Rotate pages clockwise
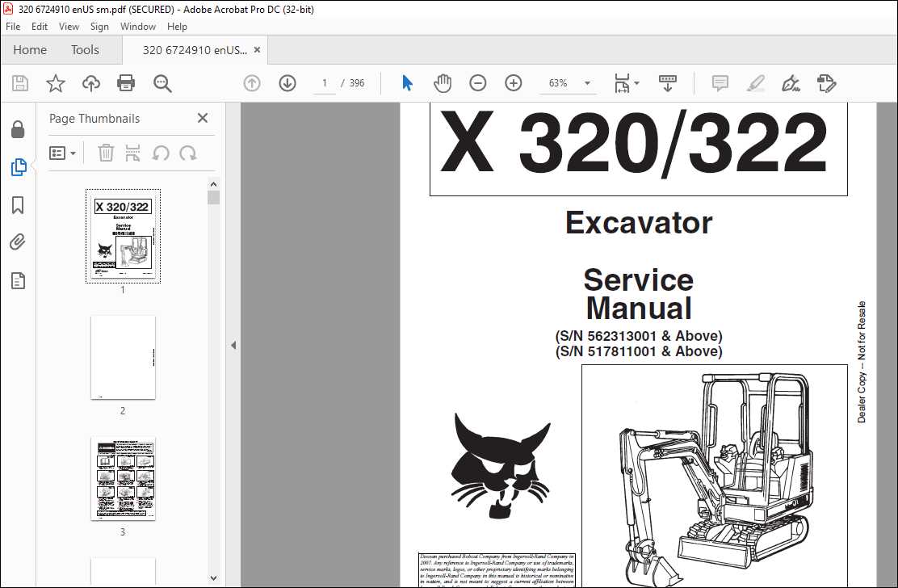Viewport: 898px width, 588px height. point(188,153)
